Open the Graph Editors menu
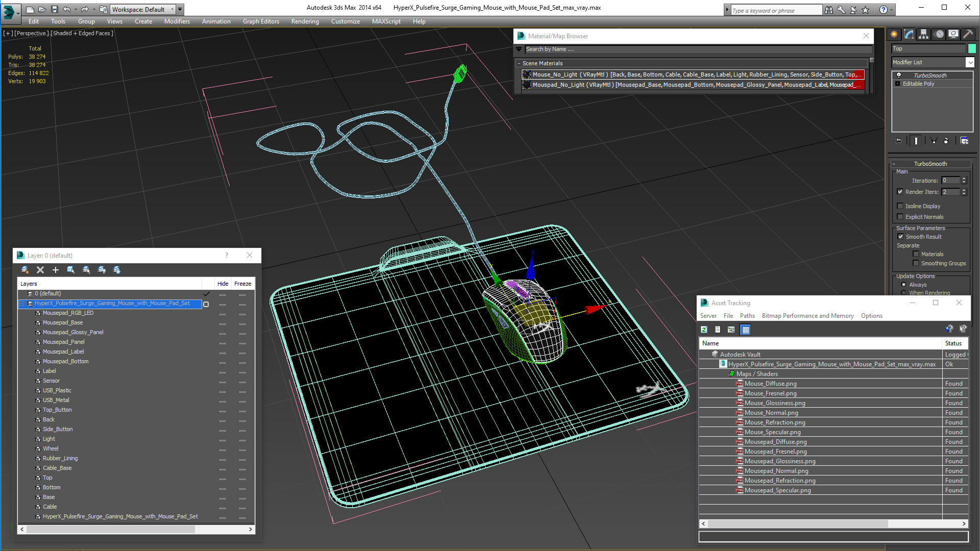This screenshot has height=551, width=980. [x=261, y=21]
